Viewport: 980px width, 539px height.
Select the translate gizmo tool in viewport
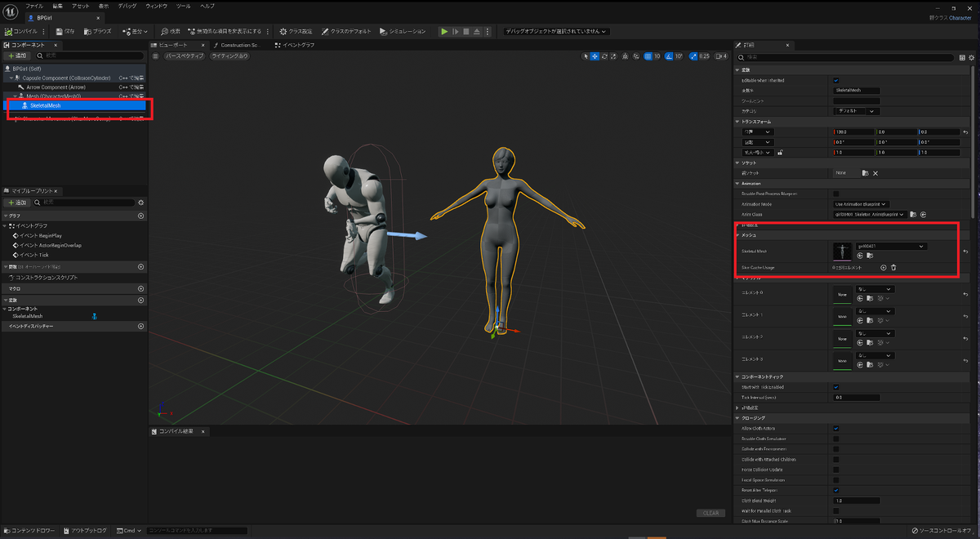pyautogui.click(x=595, y=56)
